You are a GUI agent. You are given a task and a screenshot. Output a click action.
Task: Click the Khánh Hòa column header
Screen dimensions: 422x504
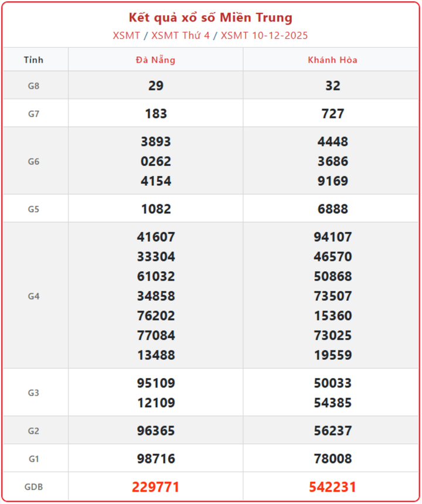[332, 60]
